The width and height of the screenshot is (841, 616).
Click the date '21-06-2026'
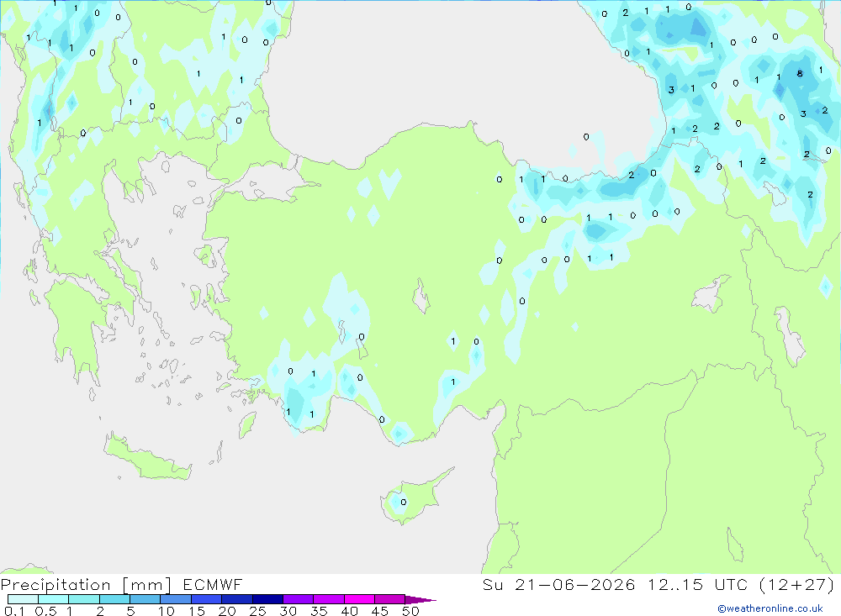point(574,584)
